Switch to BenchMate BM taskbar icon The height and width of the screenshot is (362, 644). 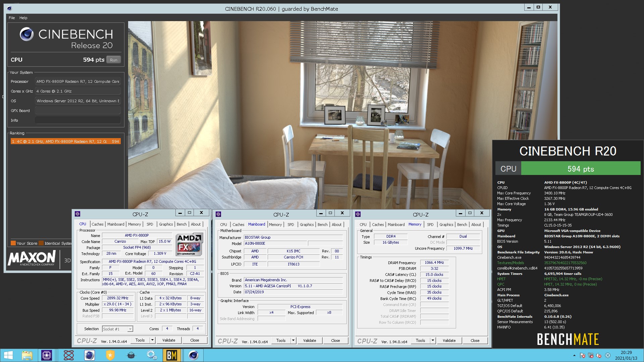point(172,355)
